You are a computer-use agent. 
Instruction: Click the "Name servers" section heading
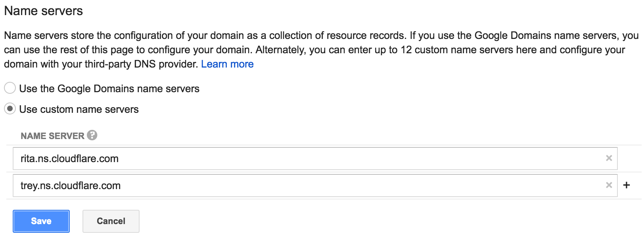tap(43, 11)
